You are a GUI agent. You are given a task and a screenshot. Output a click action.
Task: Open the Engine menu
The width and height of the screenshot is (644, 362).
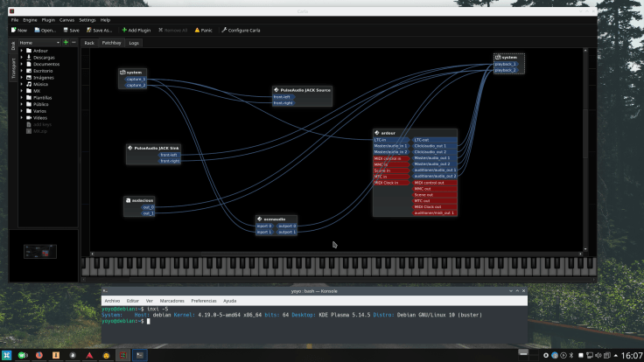click(x=31, y=19)
